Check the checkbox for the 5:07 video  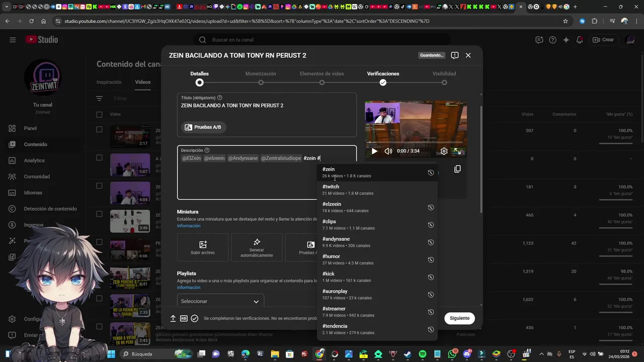99,157
